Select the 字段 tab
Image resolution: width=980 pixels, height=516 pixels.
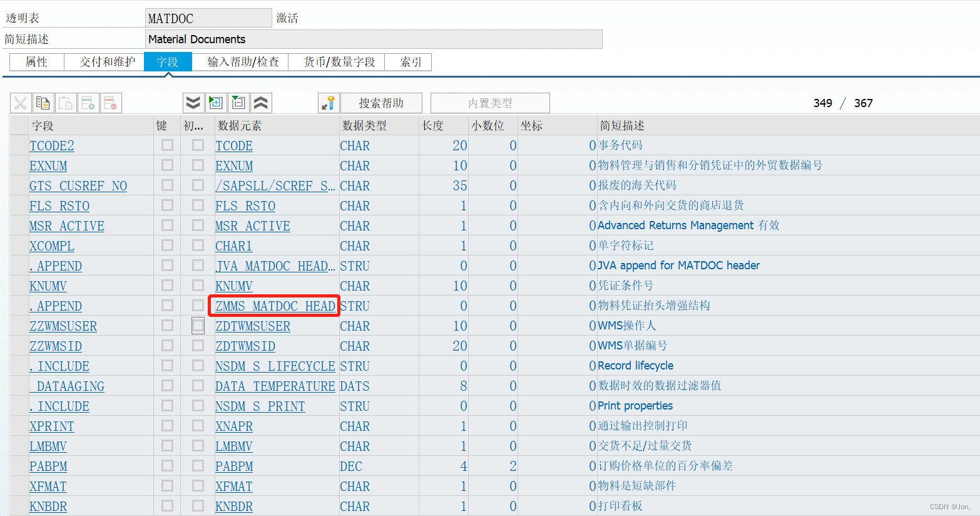[x=168, y=62]
